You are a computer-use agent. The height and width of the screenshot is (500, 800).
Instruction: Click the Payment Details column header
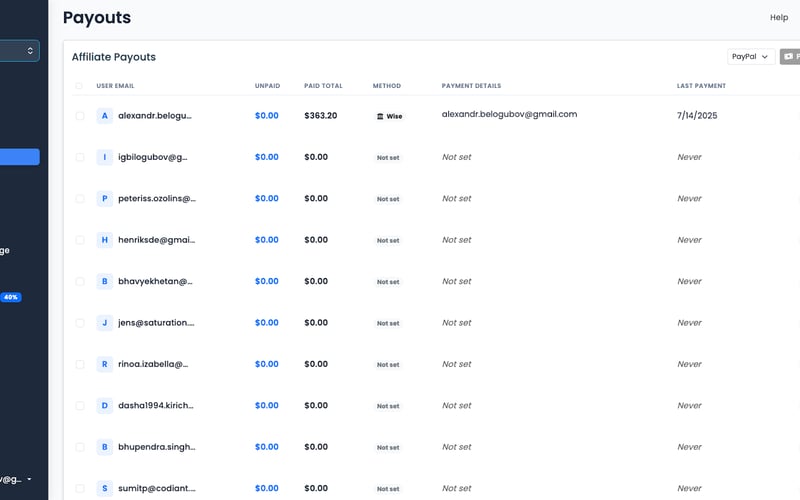click(471, 86)
